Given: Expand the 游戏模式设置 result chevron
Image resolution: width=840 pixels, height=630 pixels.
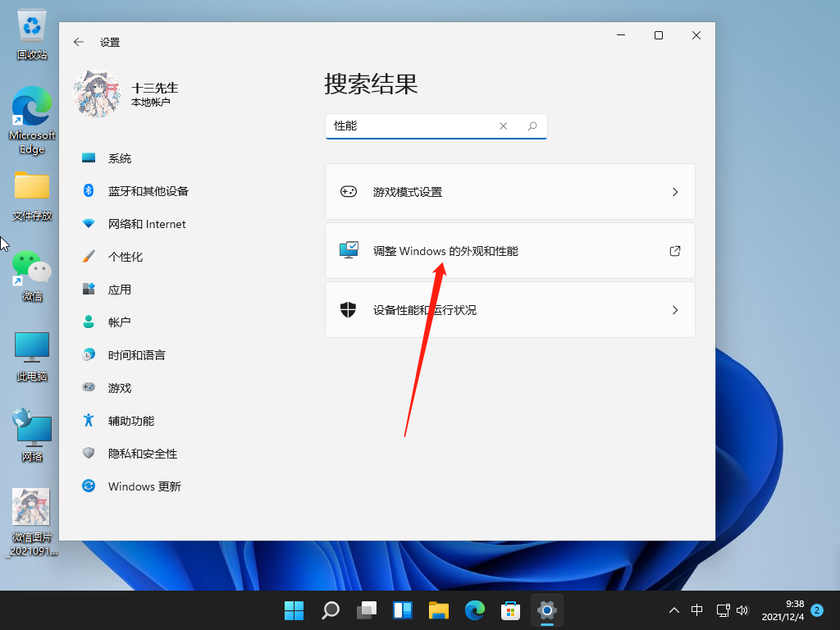Looking at the screenshot, I should tap(675, 192).
